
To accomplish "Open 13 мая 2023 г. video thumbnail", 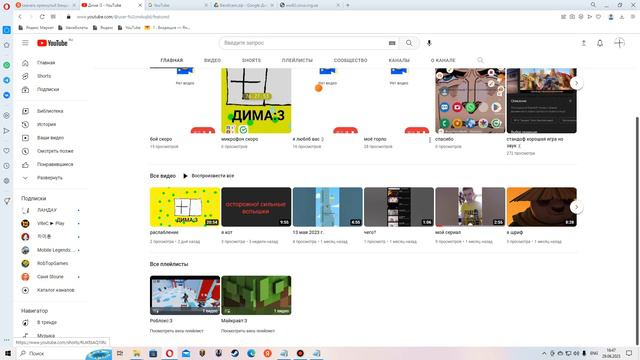I will point(327,207).
